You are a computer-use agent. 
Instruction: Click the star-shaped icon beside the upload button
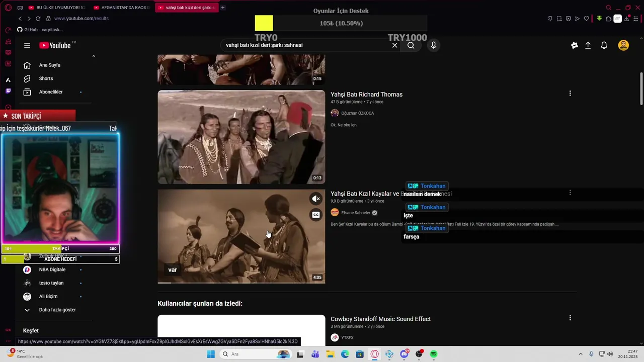(575, 45)
